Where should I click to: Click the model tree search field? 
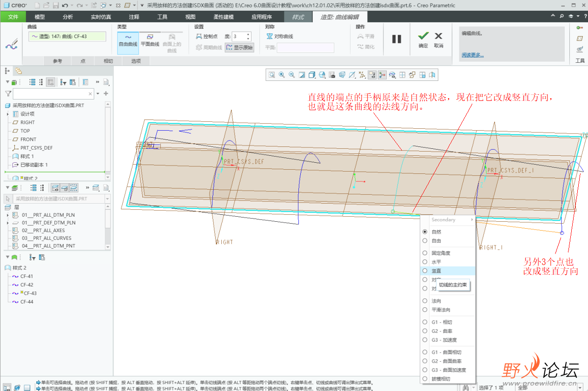(x=53, y=93)
